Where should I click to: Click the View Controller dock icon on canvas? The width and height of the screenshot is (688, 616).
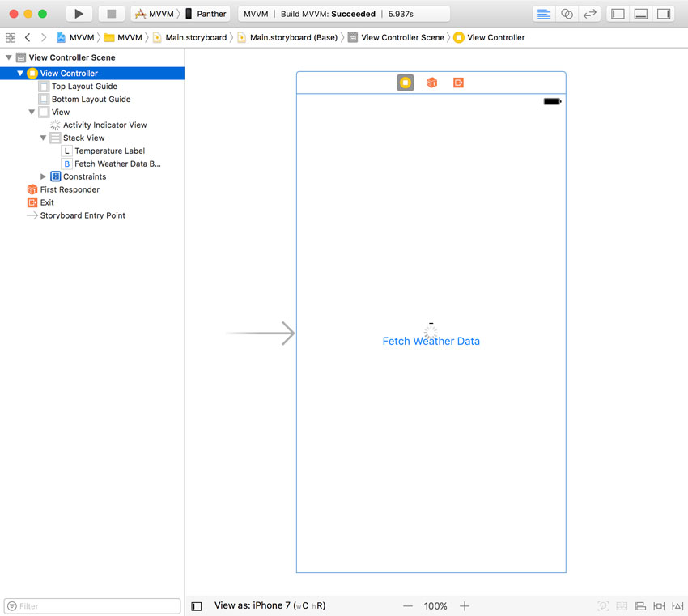(x=406, y=83)
